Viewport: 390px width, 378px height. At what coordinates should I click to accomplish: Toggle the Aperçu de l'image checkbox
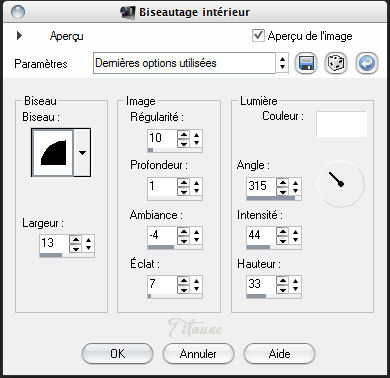click(x=258, y=35)
